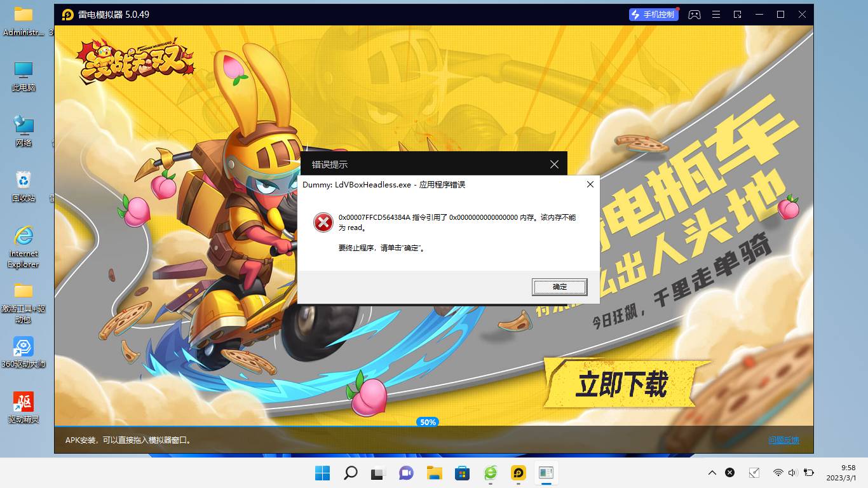Click the 立即下载 download banner button
868x488 pixels.
tap(621, 384)
